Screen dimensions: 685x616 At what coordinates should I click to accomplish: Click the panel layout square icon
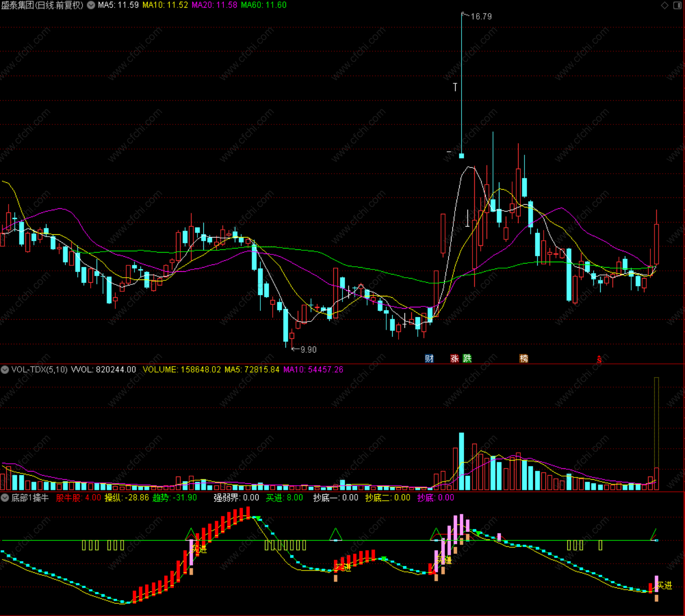click(677, 5)
